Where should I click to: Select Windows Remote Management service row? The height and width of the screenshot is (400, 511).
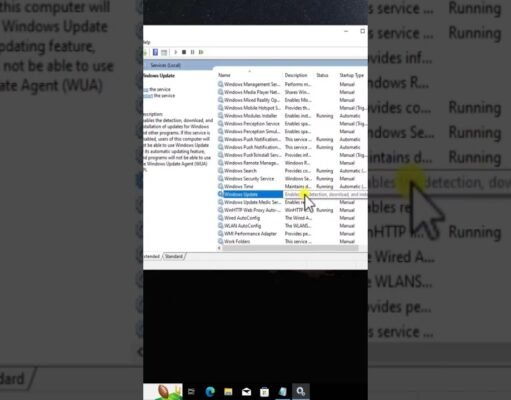tap(292, 163)
